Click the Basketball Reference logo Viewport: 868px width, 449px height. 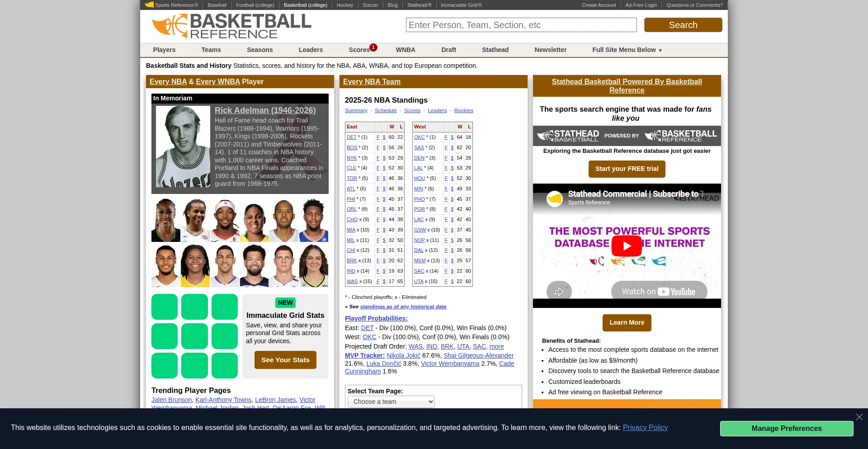pyautogui.click(x=231, y=26)
